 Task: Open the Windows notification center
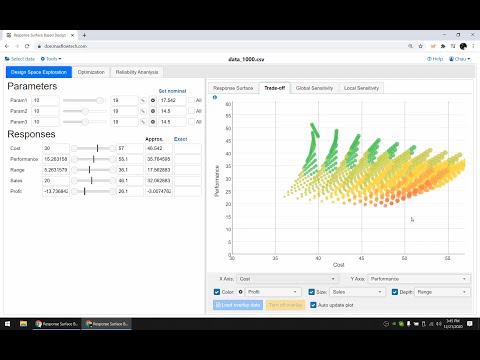tap(470, 324)
